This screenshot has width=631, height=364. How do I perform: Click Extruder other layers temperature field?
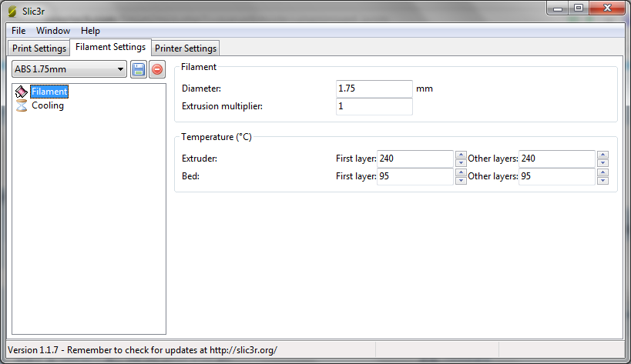(557, 159)
